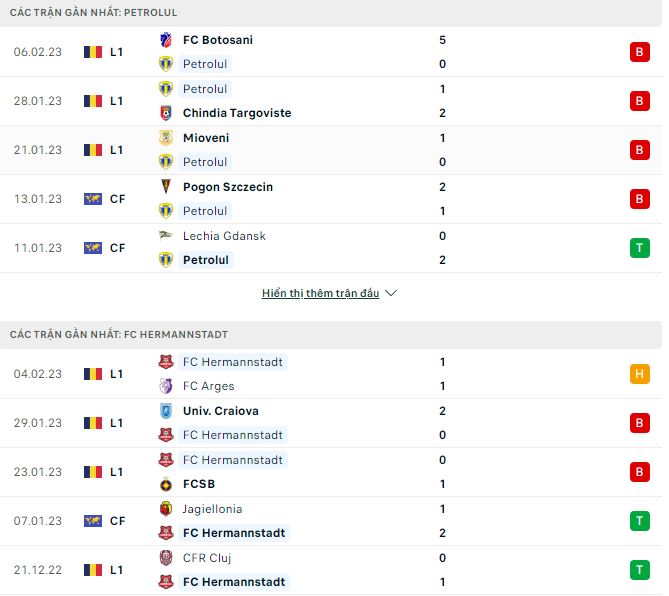Click the FCSB club logo

(x=166, y=484)
